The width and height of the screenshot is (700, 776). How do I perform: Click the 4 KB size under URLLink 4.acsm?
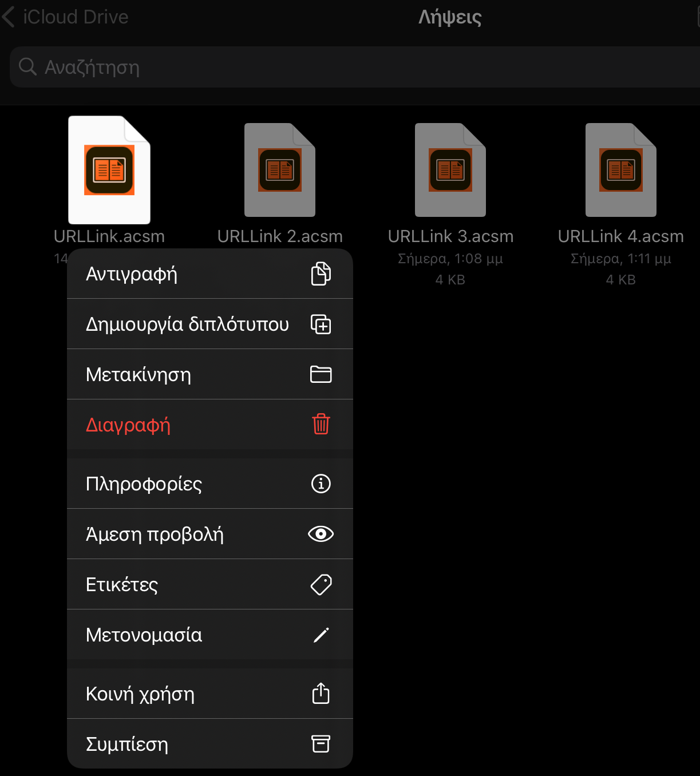pos(621,280)
